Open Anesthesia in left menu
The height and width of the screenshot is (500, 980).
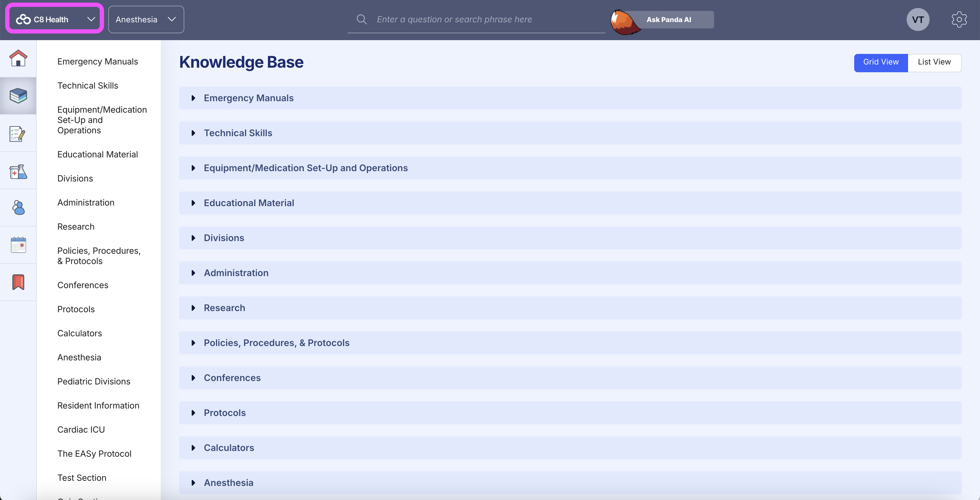click(79, 357)
